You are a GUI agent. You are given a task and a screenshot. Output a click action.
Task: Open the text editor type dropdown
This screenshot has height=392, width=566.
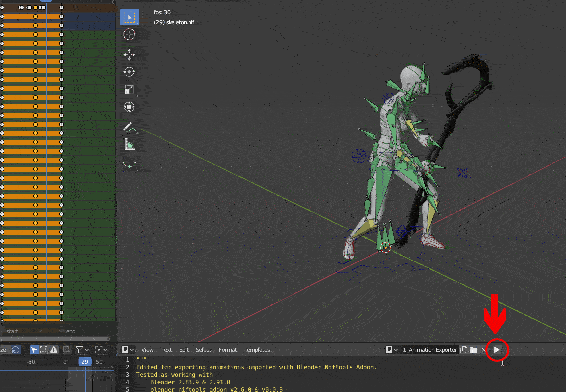(x=128, y=350)
